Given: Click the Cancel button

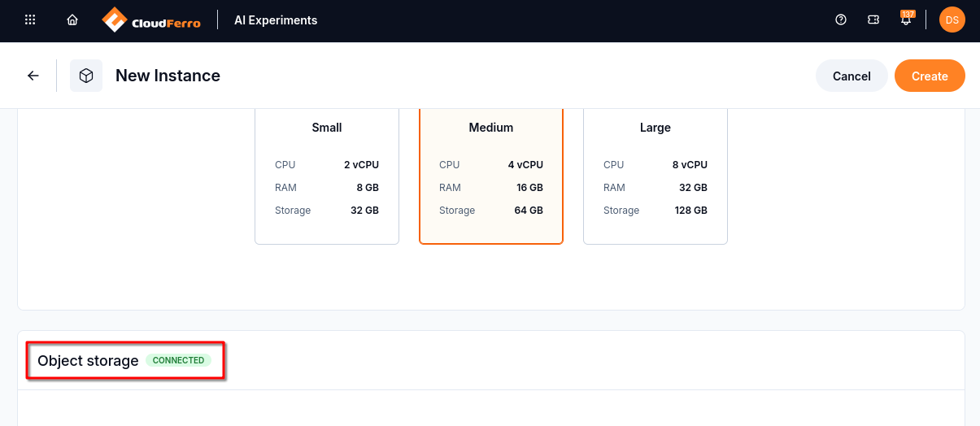Looking at the screenshot, I should pos(852,76).
